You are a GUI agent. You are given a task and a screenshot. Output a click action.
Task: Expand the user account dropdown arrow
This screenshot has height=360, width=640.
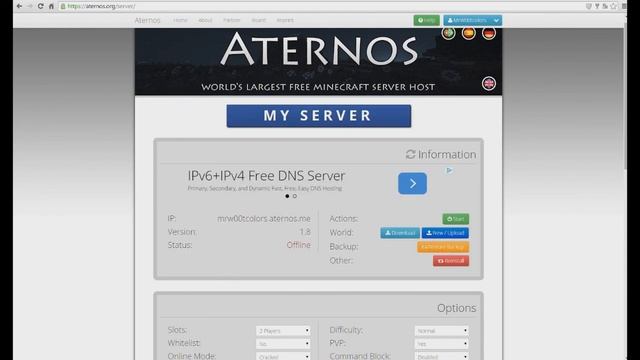click(x=496, y=20)
